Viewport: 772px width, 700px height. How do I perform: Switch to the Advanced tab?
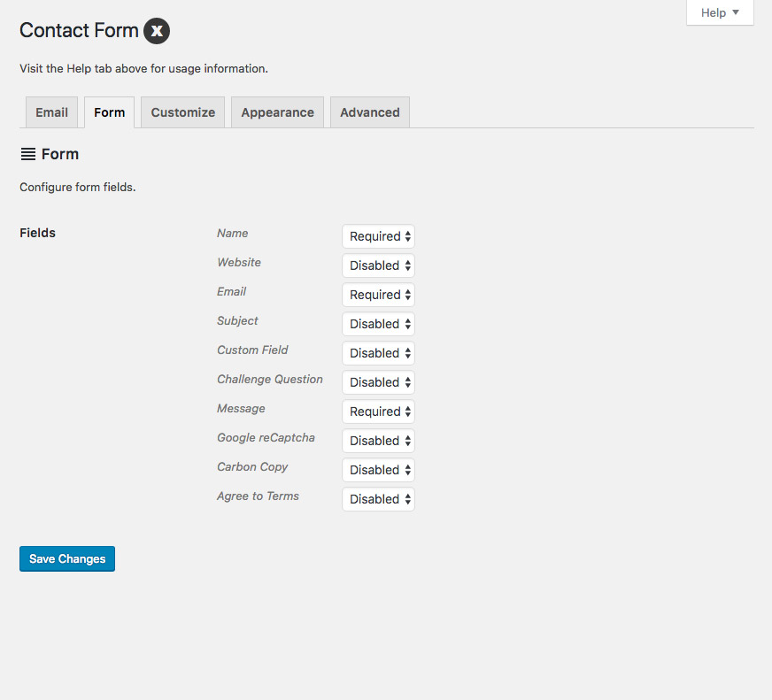[369, 112]
